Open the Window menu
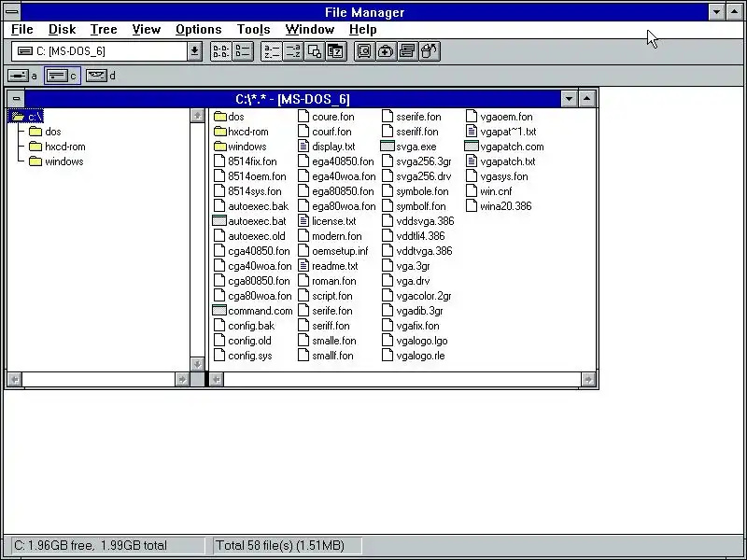747x560 pixels. point(310,30)
